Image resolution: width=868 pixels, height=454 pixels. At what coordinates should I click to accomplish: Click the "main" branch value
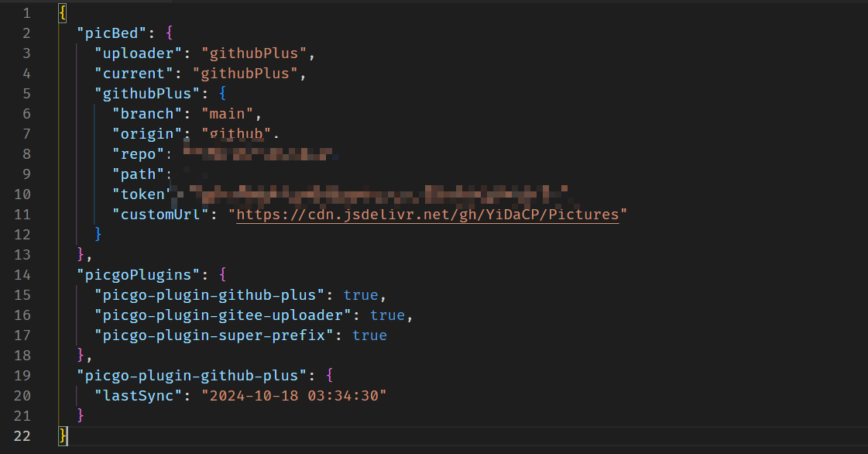(x=227, y=113)
